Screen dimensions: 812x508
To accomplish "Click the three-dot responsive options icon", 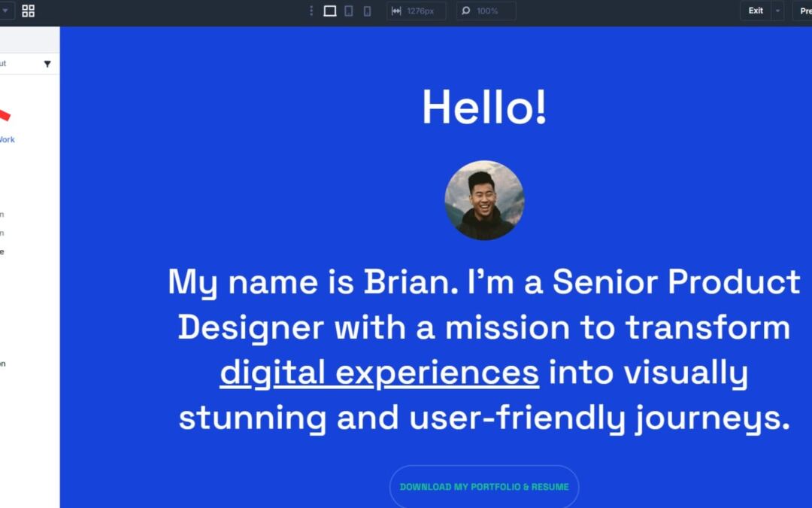I will [x=311, y=11].
